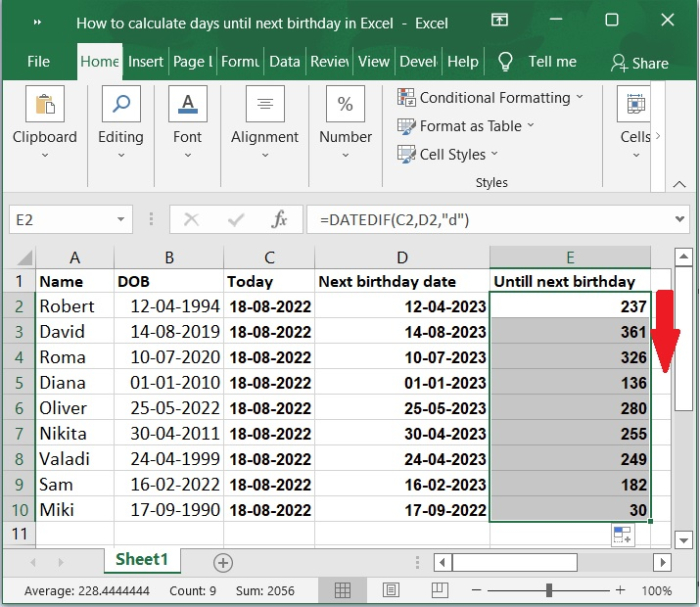Open the Number format percent icon
The width and height of the screenshot is (700, 607).
pos(345,105)
